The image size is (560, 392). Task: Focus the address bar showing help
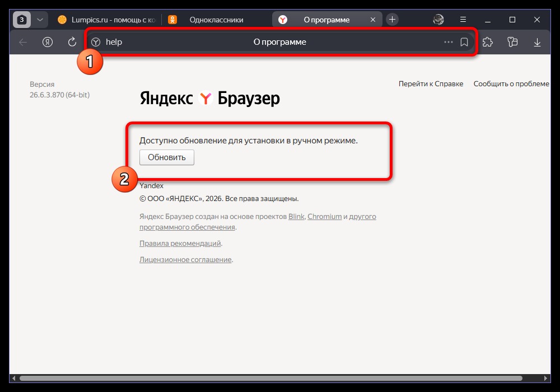click(x=281, y=42)
